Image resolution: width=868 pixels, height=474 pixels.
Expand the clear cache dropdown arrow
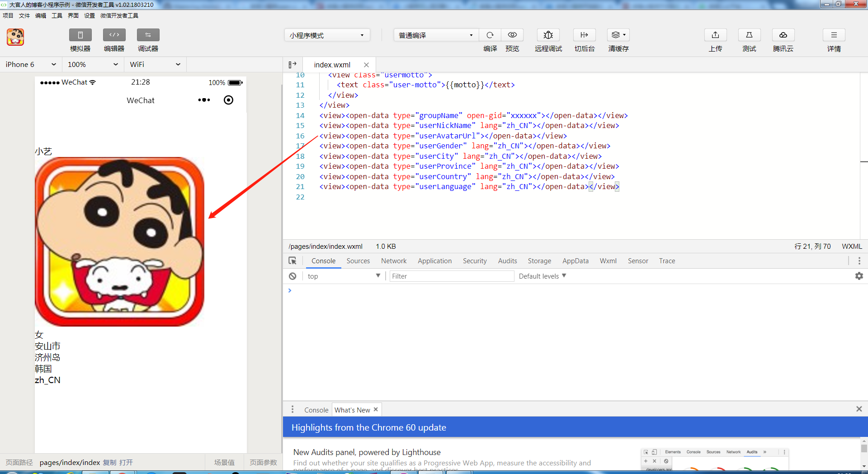[625, 35]
